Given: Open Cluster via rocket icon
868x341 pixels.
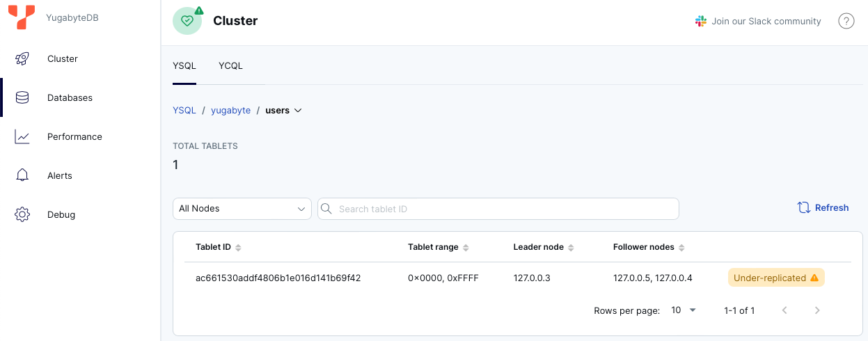Looking at the screenshot, I should pos(22,59).
